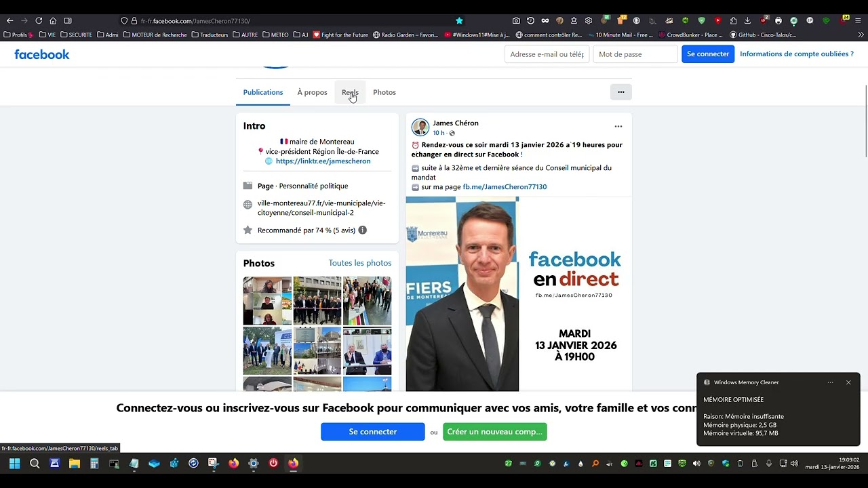Click James Chéron author name on post
Screen dimensions: 868x488
pyautogui.click(x=456, y=123)
